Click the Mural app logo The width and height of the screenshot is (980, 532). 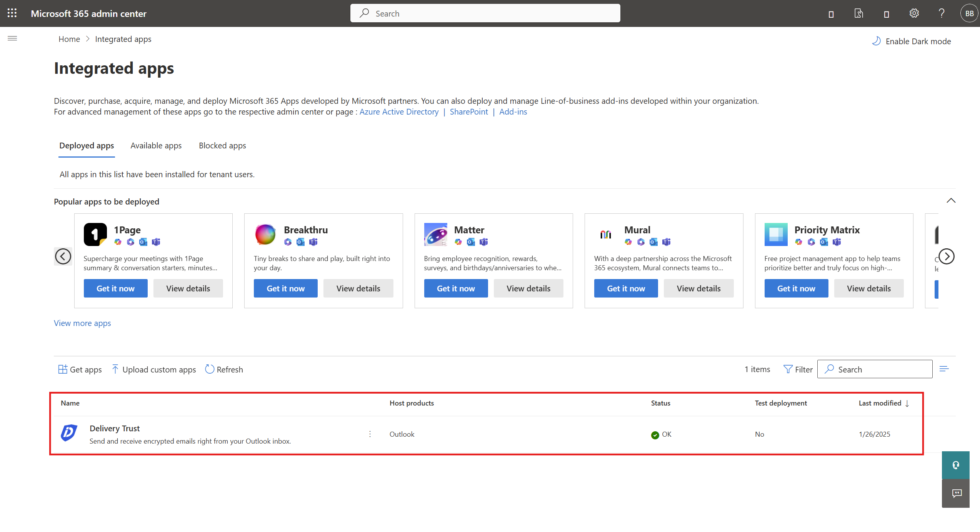click(x=606, y=234)
